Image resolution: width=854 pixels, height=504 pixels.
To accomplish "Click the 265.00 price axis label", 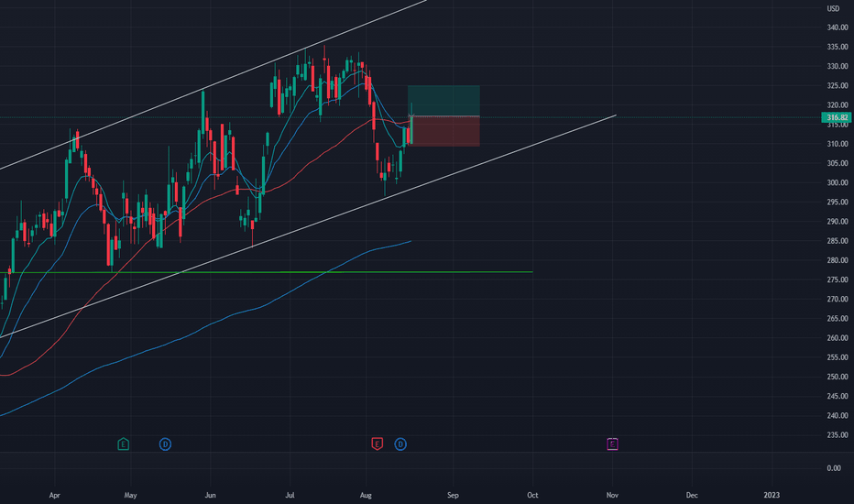I will pos(838,319).
